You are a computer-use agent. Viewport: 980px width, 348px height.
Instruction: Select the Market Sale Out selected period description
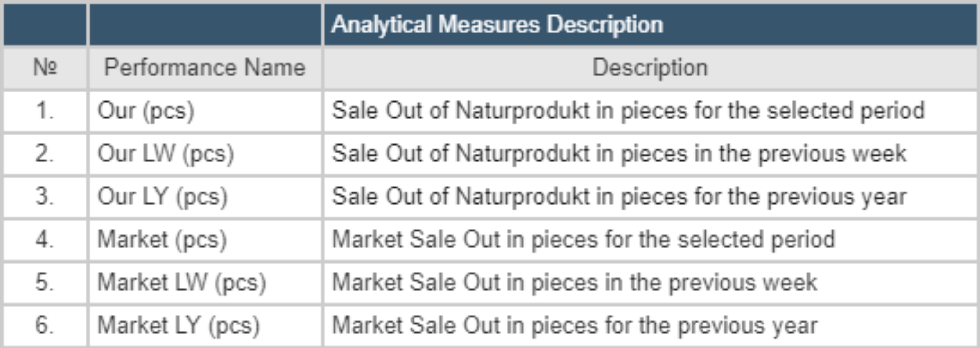pos(583,240)
